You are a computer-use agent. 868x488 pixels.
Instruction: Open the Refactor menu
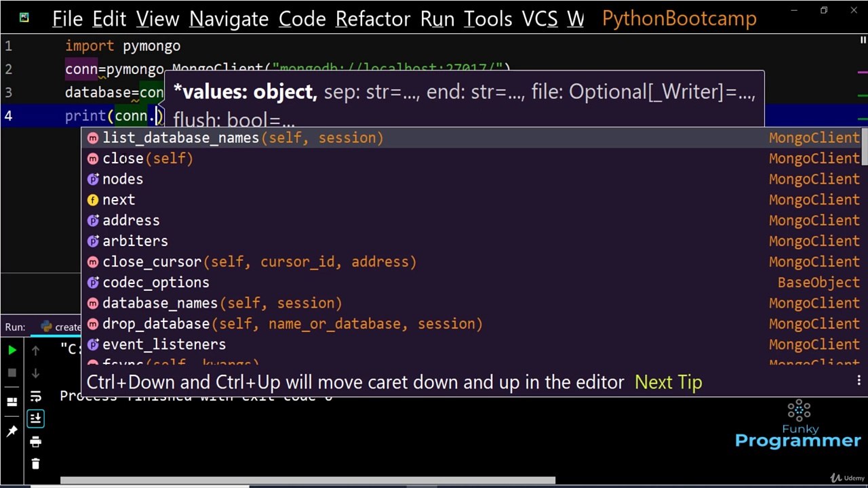coord(374,19)
